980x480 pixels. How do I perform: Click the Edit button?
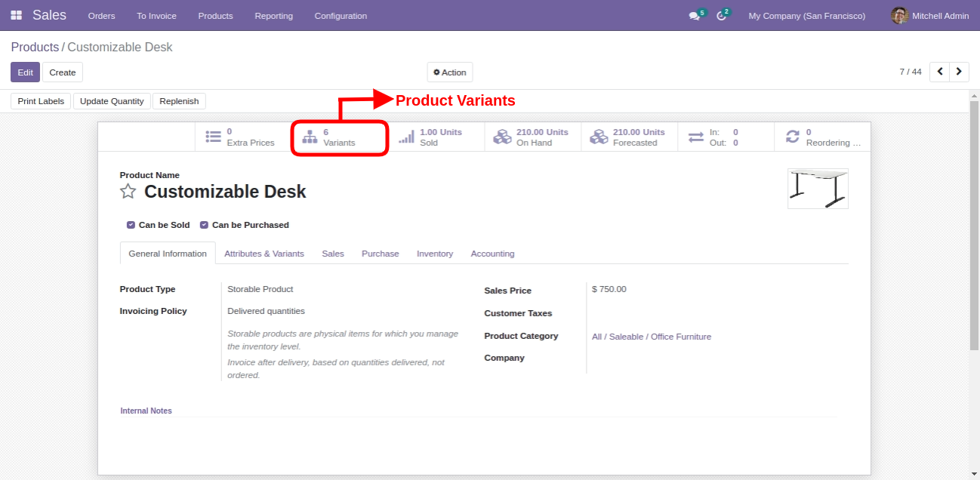click(x=25, y=72)
